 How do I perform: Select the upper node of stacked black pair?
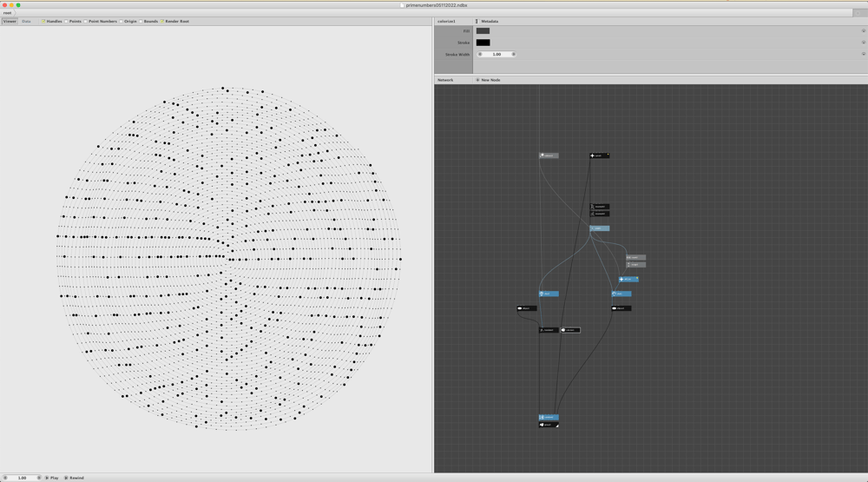pos(600,207)
